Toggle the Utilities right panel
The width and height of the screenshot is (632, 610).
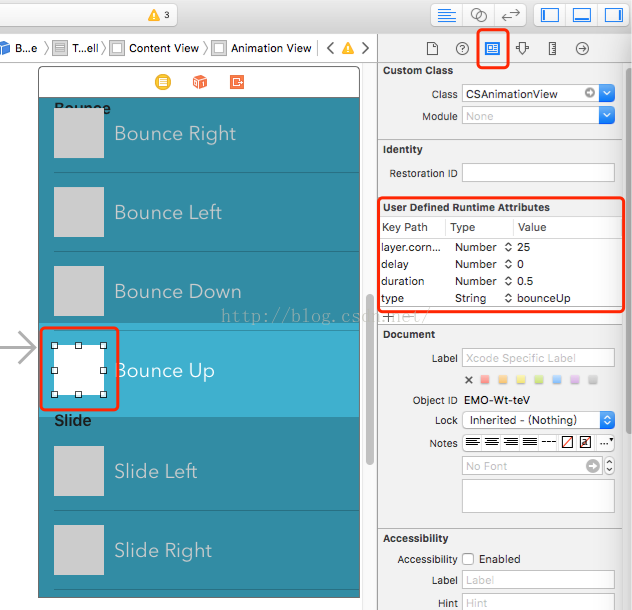[613, 15]
